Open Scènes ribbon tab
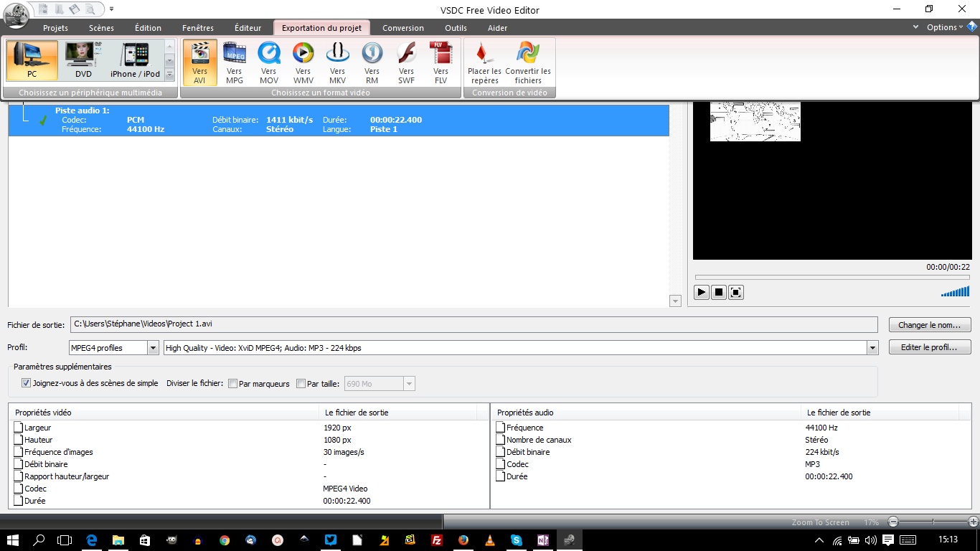The image size is (980, 551). point(101,28)
